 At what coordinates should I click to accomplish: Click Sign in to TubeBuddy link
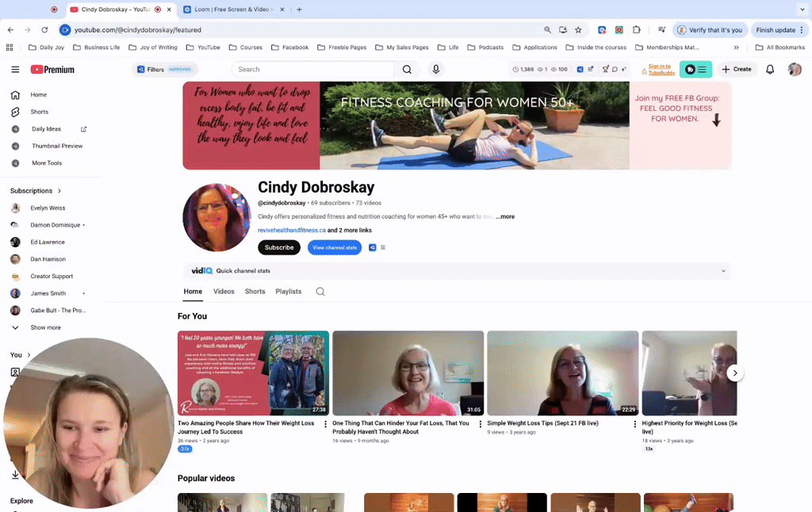(x=661, y=70)
